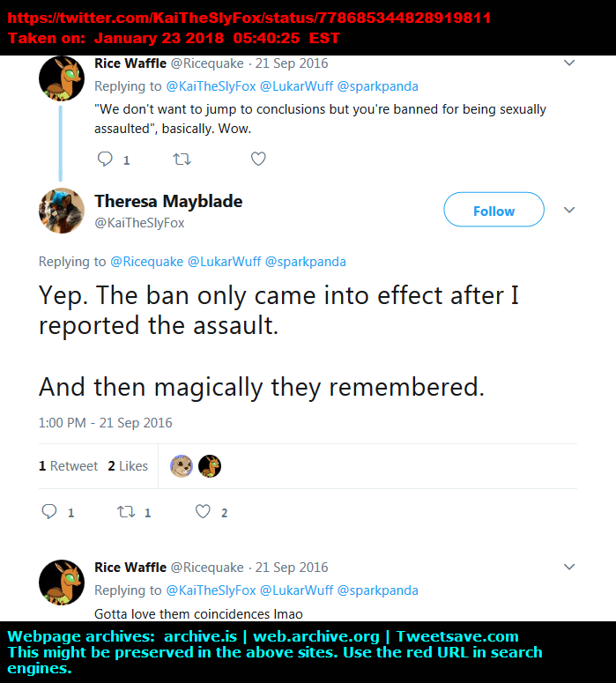This screenshot has height=683, width=616.
Task: Click @sparkpanda mention in main tweet reply line
Action: (305, 262)
